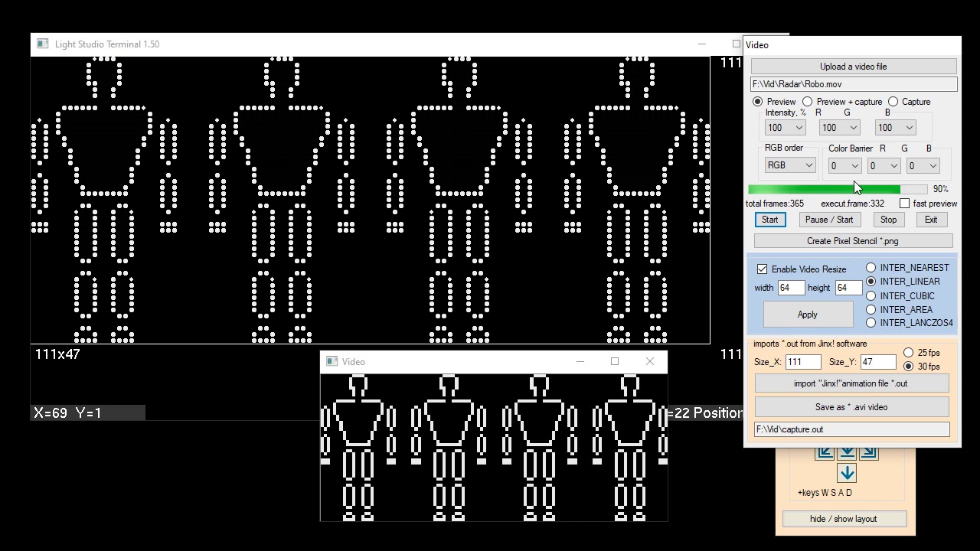Uncheck Enable Video Resize
980x551 pixels.
762,269
